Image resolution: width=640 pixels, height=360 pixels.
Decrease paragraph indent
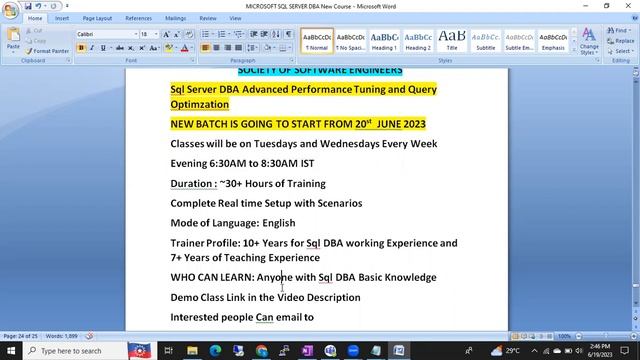(253, 34)
